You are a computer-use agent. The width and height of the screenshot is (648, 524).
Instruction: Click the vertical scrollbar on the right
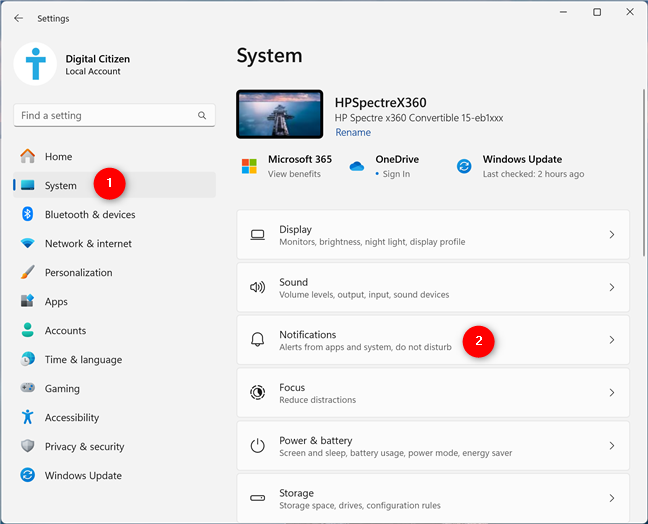(x=643, y=173)
